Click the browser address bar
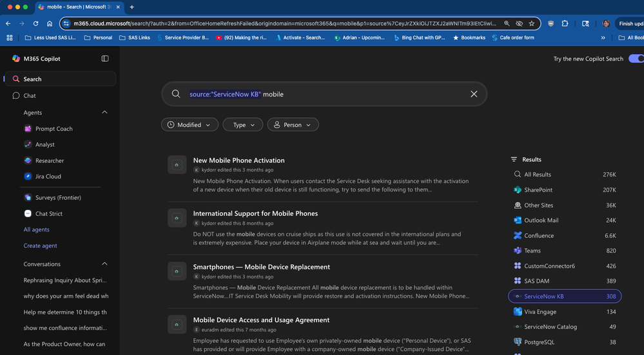Image resolution: width=644 pixels, height=355 pixels. click(284, 24)
